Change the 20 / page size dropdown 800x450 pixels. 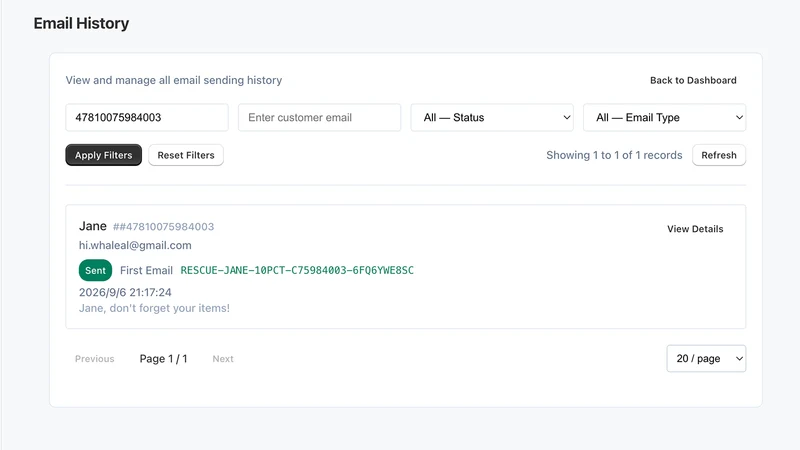pos(706,359)
